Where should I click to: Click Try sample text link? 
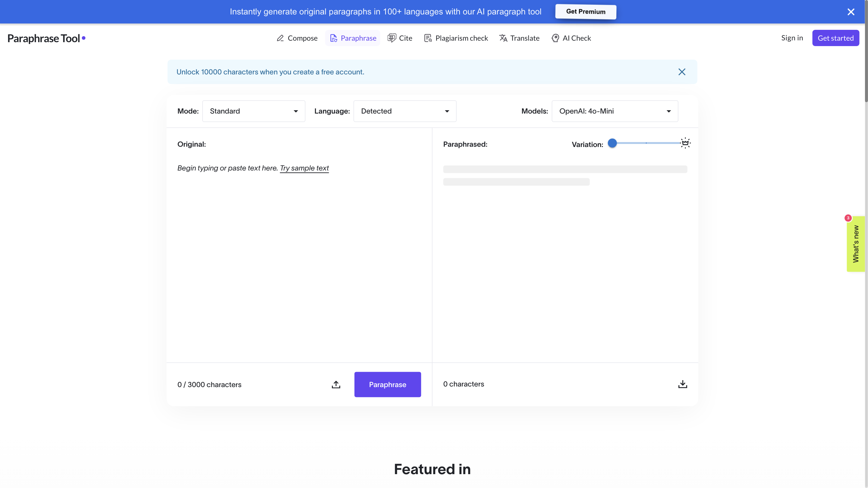(x=304, y=168)
